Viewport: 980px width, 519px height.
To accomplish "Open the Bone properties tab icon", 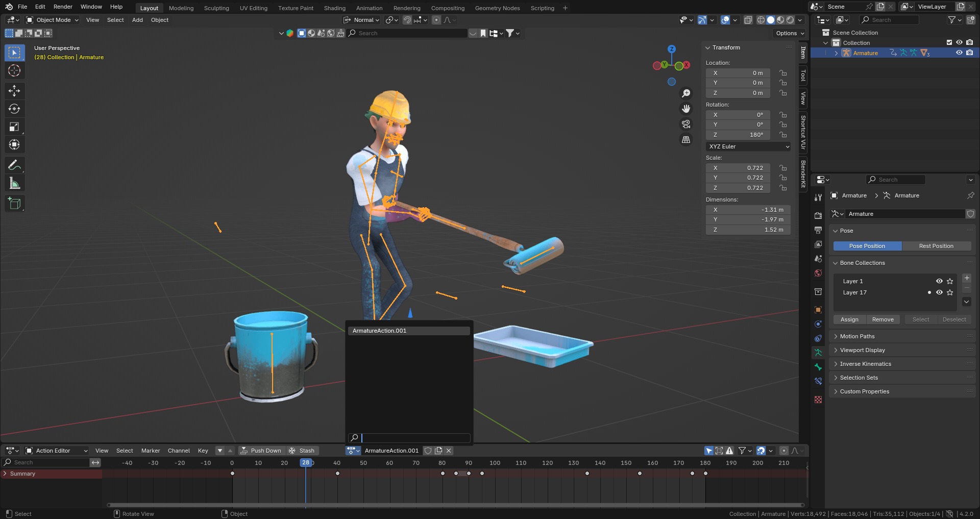I will 818,367.
